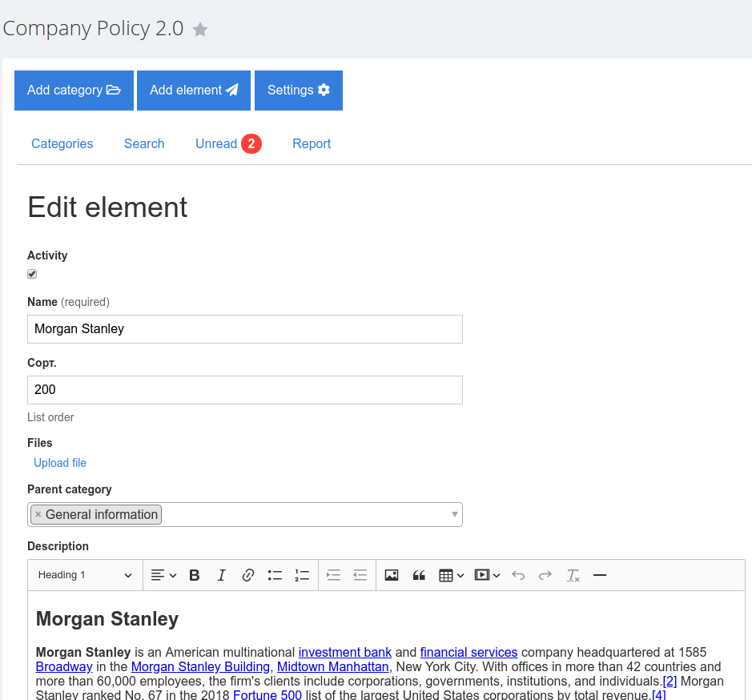Open the Report tab

click(312, 144)
